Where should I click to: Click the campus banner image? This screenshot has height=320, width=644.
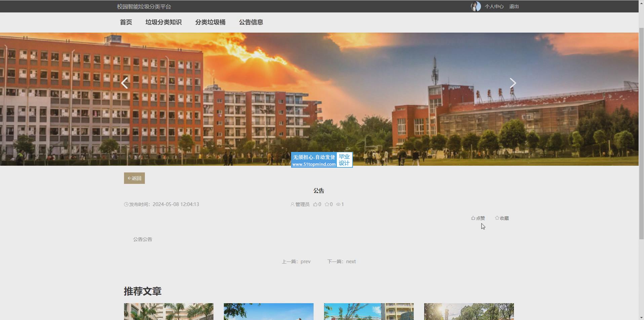(x=319, y=99)
